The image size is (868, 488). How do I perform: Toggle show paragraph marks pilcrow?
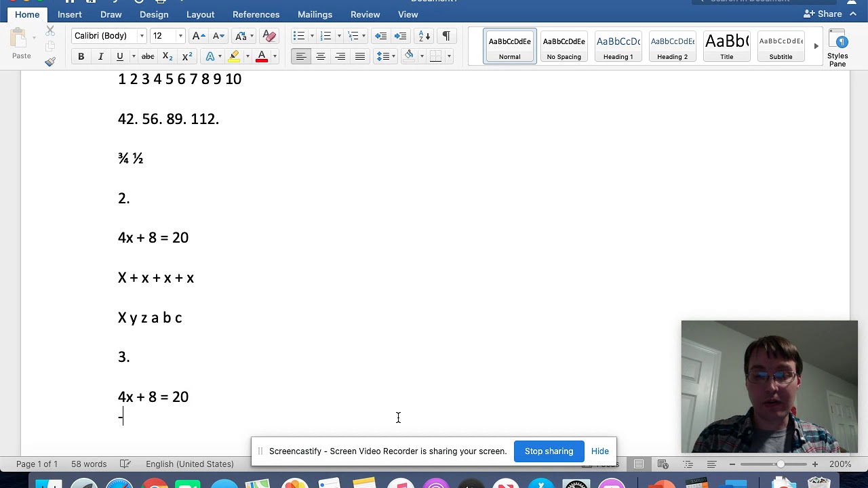pos(446,36)
